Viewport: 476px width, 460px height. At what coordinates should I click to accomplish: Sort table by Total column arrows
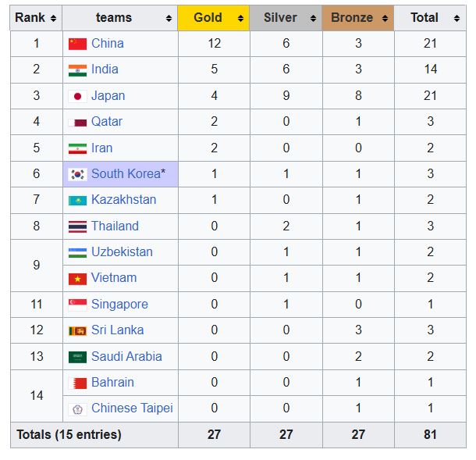[x=456, y=19]
